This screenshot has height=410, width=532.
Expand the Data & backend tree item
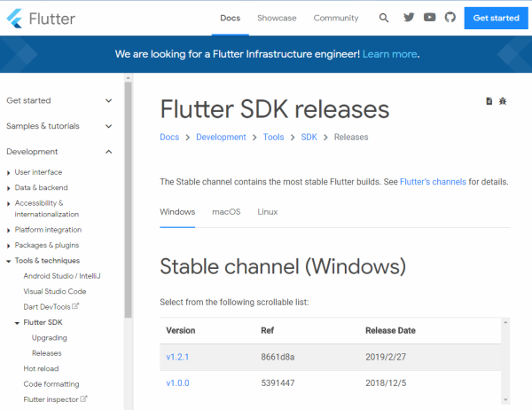9,188
